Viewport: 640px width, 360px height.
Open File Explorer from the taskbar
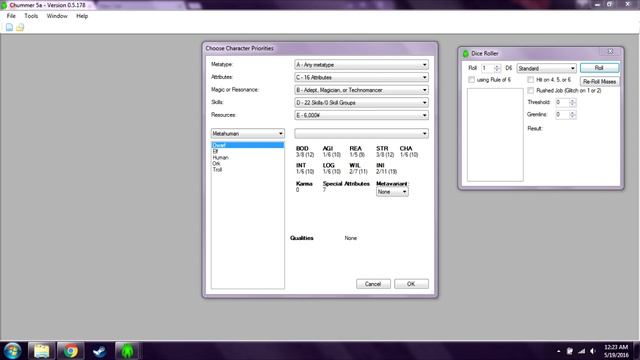coord(41,351)
